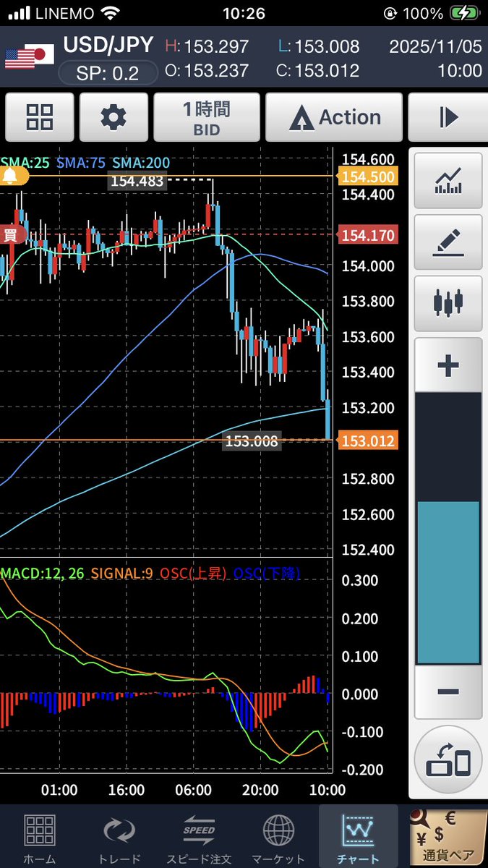Tap the SMA:75 indicator label

[80, 163]
